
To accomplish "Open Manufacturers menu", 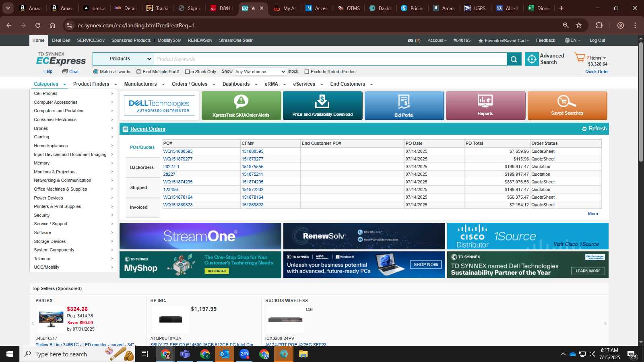I will (144, 84).
